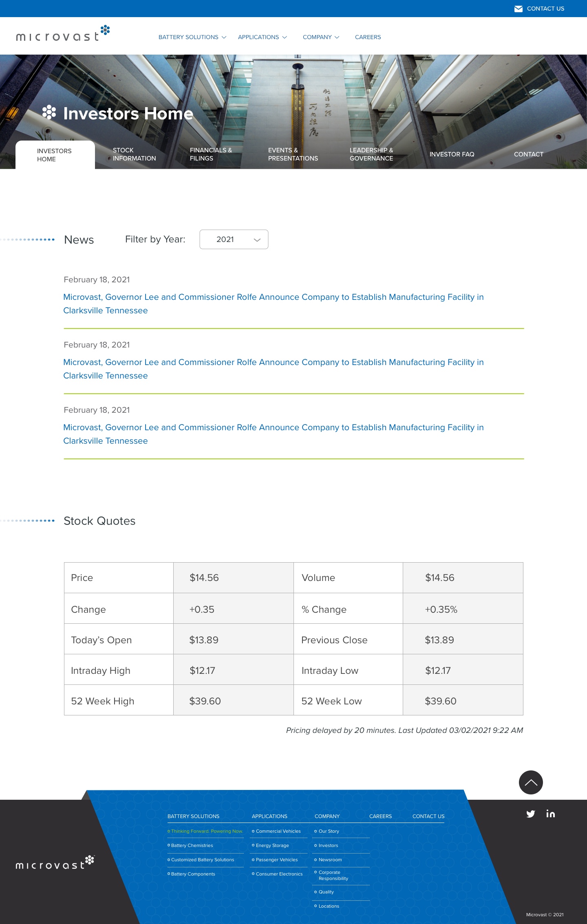The height and width of the screenshot is (924, 587).
Task: Open the Contact tab in investor nav
Action: click(528, 154)
